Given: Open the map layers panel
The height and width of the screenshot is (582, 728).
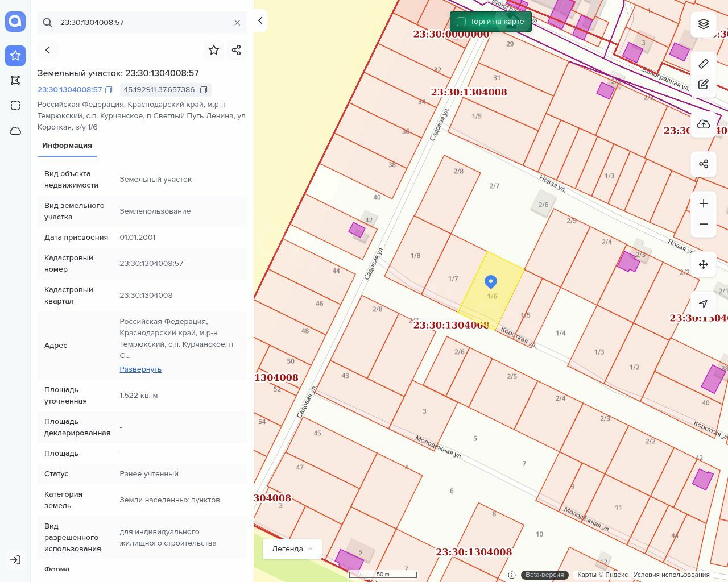Looking at the screenshot, I should (x=704, y=24).
